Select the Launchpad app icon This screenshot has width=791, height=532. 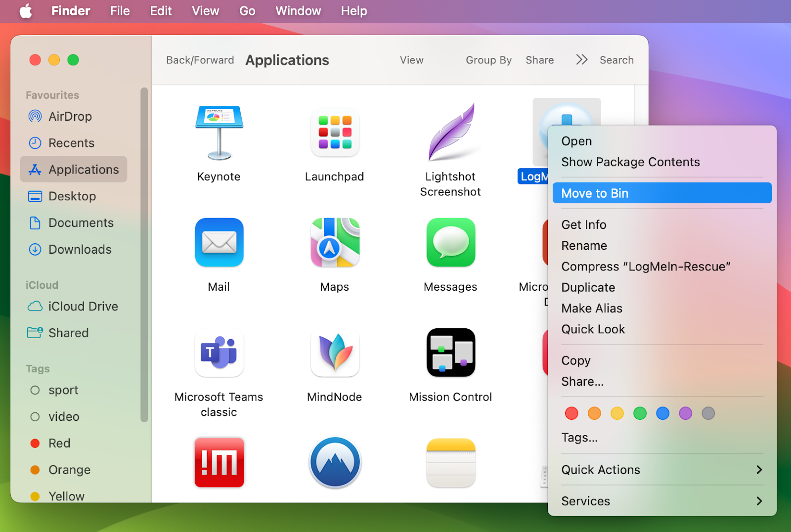pos(335,133)
